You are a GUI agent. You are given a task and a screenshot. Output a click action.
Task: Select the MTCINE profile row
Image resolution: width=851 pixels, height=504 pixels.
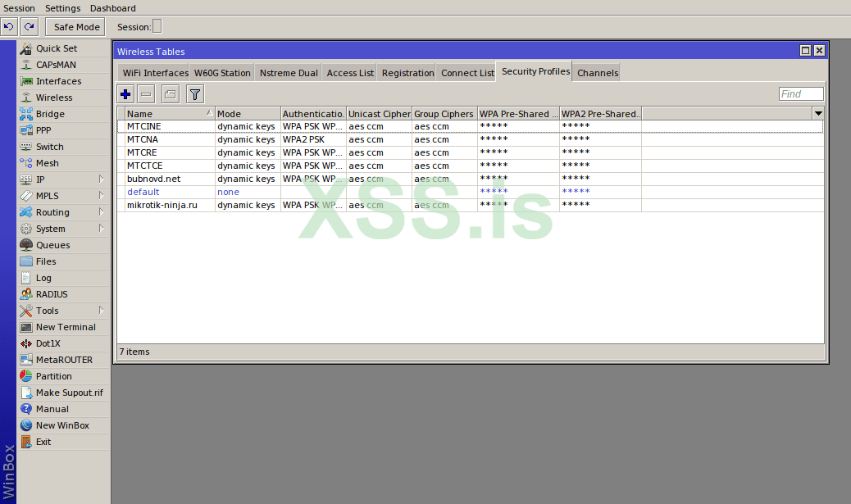click(x=470, y=126)
